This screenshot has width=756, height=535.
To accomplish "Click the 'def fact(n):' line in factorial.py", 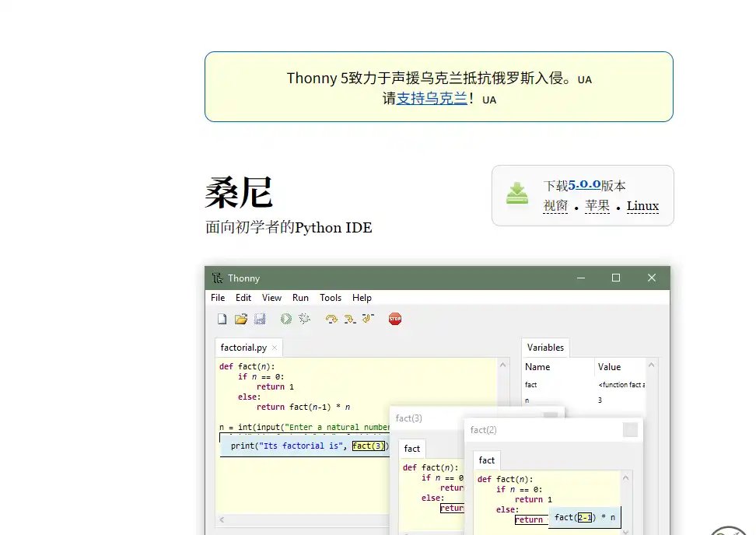I will 247,366.
